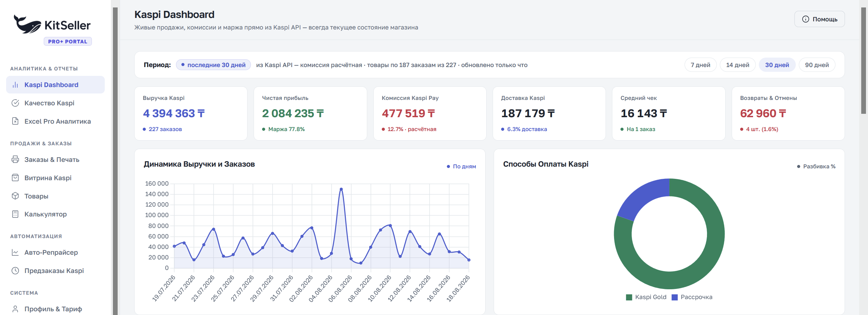The image size is (868, 315).
Task: Click the Средний чек value 16 143 ₸
Action: tap(644, 113)
